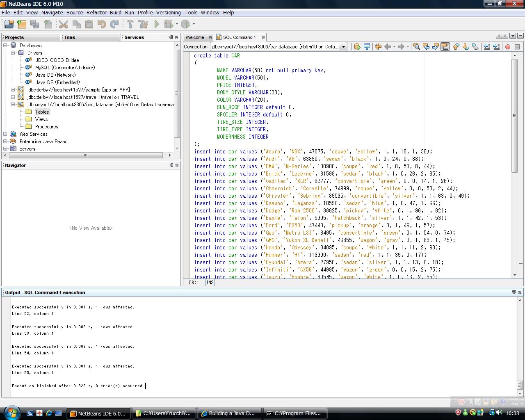The image size is (525, 420).
Task: Toggle the Highlight Search button
Action: pos(445,47)
